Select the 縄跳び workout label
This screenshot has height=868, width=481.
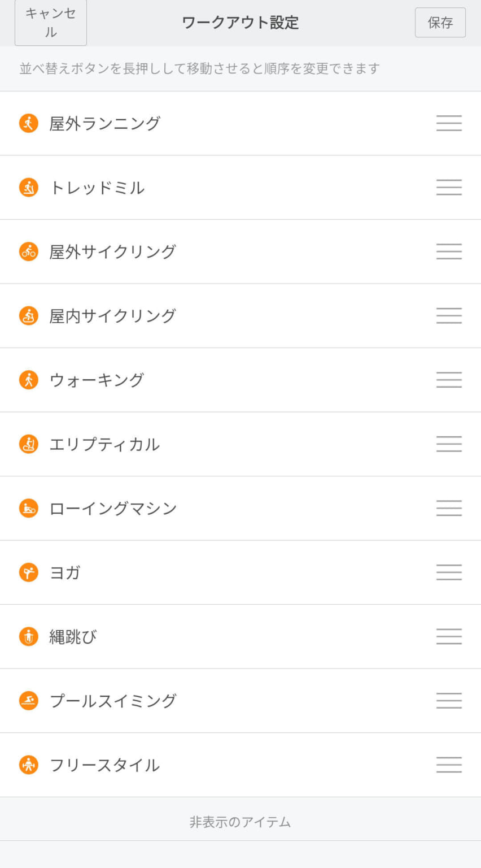(73, 637)
